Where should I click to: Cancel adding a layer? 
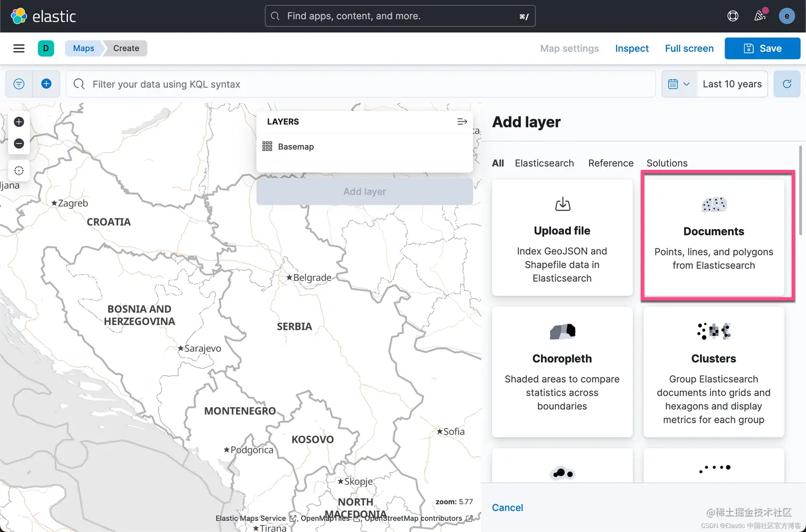[x=507, y=507]
